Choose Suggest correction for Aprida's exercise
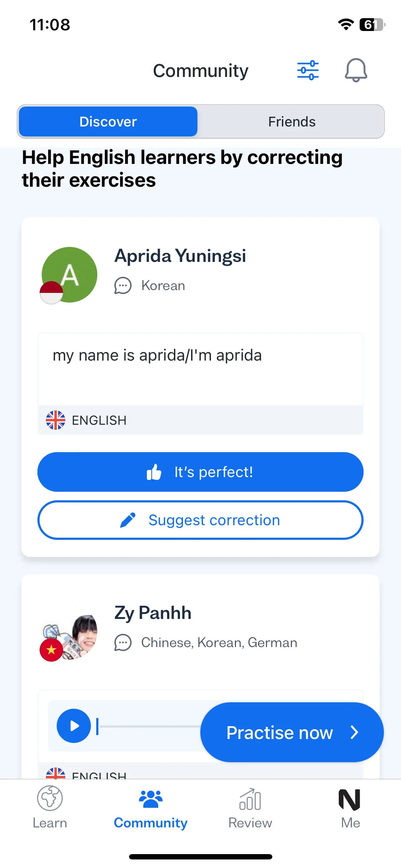401x868 pixels. coord(200,520)
